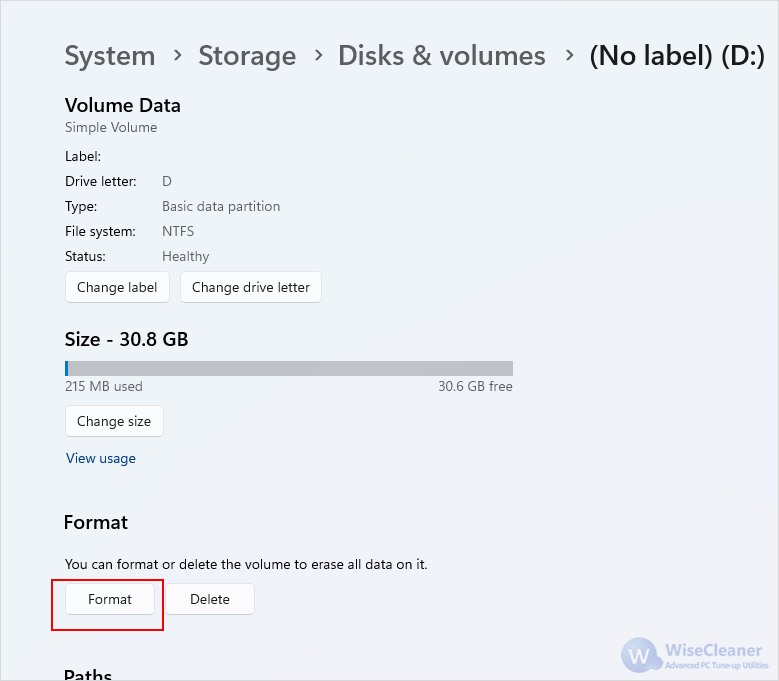
Task: Return to Disks & volumes breadcrumb
Action: pos(442,56)
